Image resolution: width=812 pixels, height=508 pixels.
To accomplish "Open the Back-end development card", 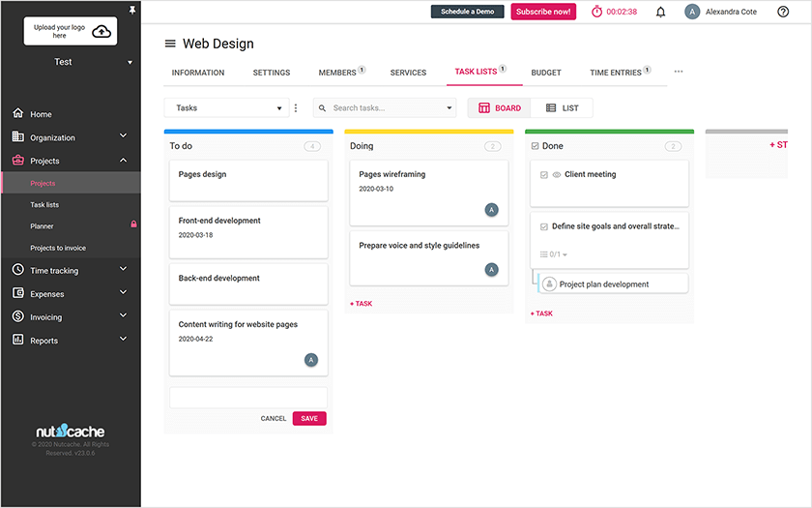I will tap(248, 284).
